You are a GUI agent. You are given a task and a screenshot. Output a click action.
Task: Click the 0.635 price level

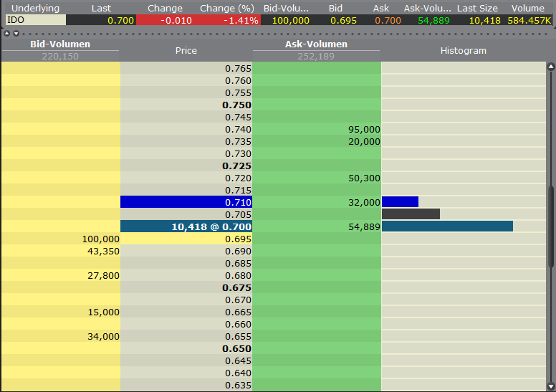[x=239, y=385]
